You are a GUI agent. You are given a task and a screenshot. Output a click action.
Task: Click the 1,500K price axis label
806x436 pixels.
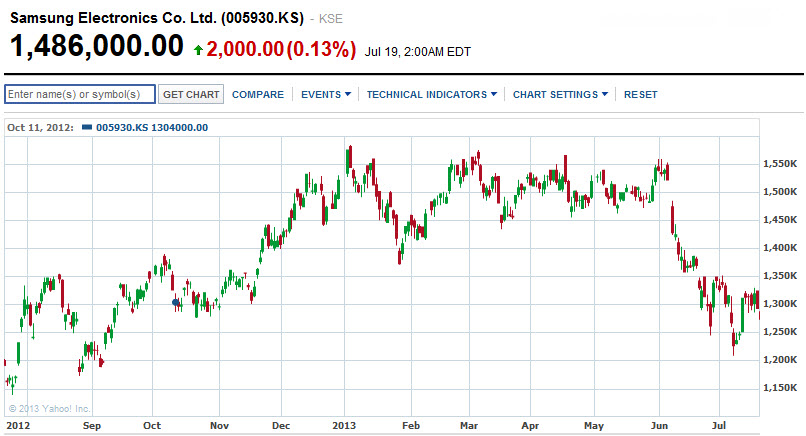(x=780, y=192)
